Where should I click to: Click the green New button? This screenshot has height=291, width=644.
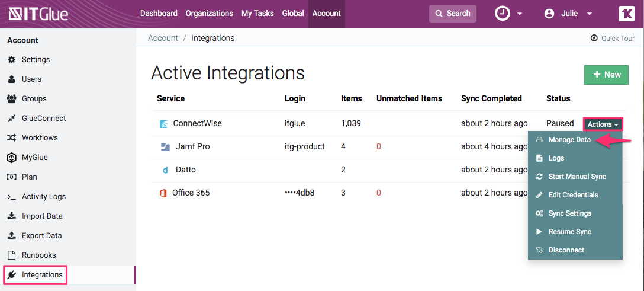606,75
